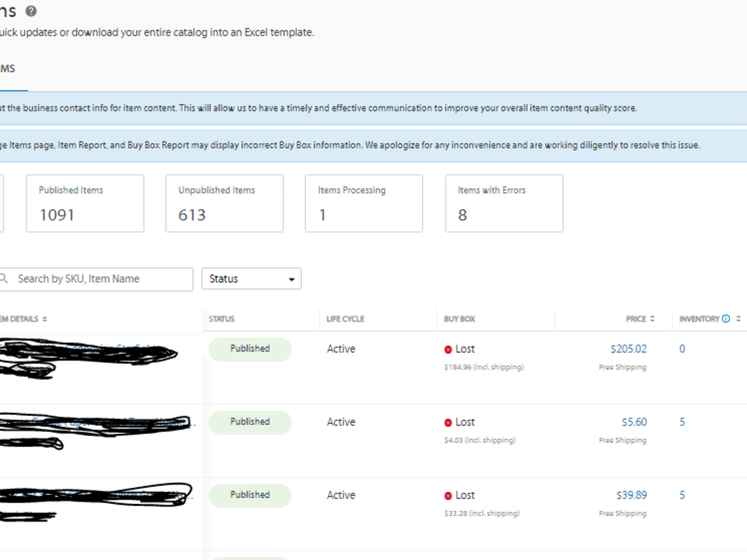Image resolution: width=747 pixels, height=560 pixels.
Task: Click Lost buy box text in $39.89 row
Action: (x=465, y=495)
